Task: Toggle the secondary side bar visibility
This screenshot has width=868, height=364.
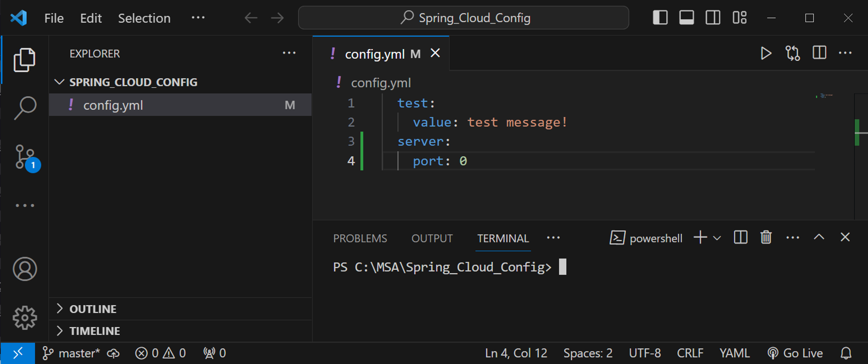Action: (713, 18)
